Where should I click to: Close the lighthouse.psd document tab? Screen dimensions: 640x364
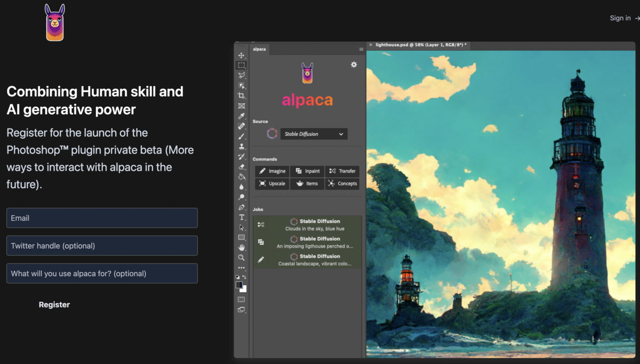tap(371, 45)
